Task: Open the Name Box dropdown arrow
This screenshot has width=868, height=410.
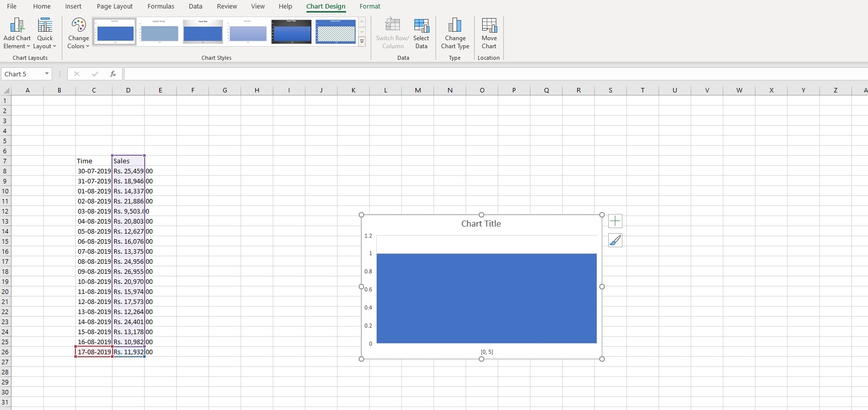Action: click(x=47, y=74)
